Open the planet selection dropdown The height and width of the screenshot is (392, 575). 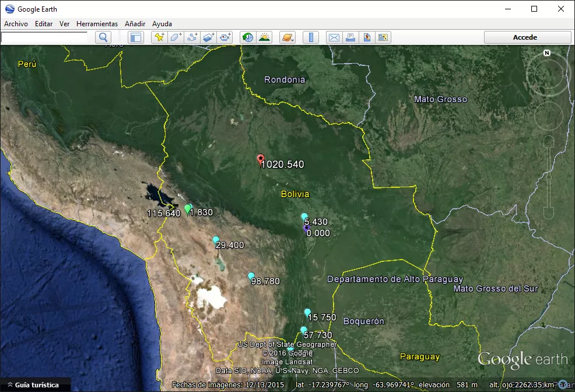click(287, 37)
